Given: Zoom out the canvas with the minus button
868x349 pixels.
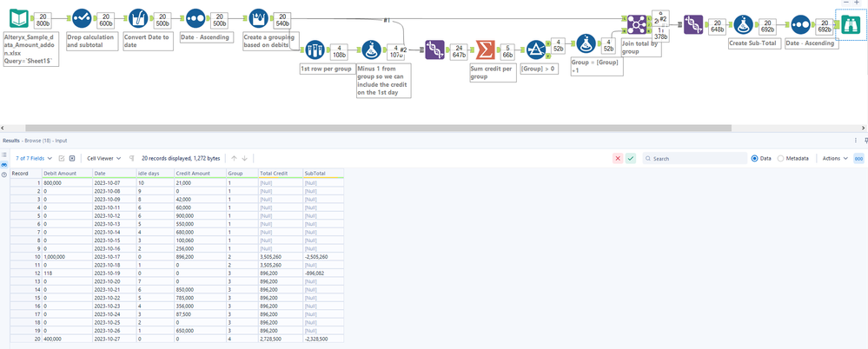Looking at the screenshot, I should click(x=847, y=3).
